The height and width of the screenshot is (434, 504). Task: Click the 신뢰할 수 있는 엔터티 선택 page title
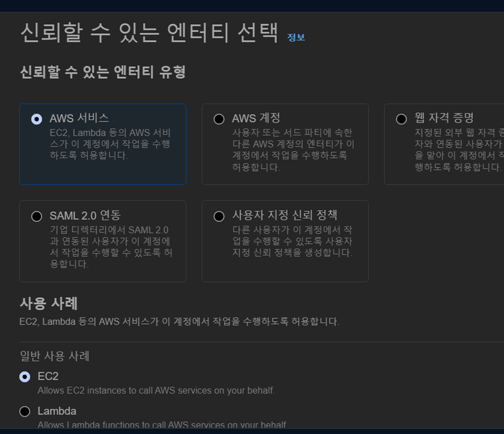tap(149, 33)
